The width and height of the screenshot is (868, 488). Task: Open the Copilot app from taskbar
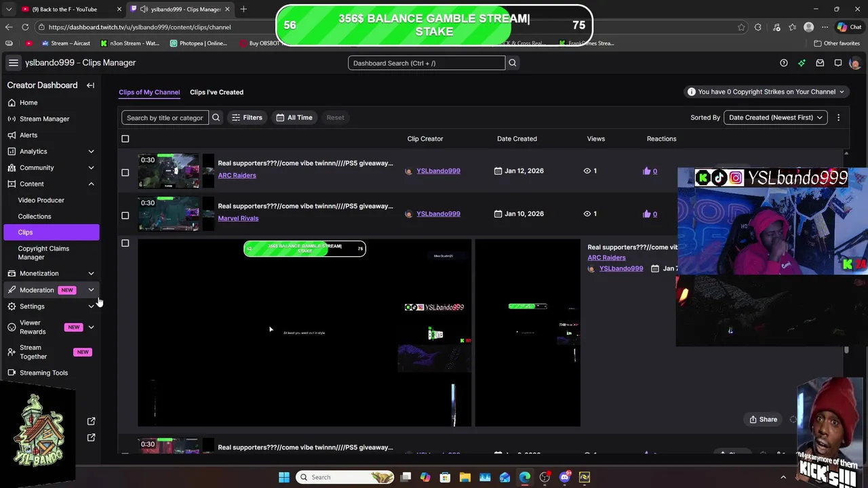[x=425, y=477]
